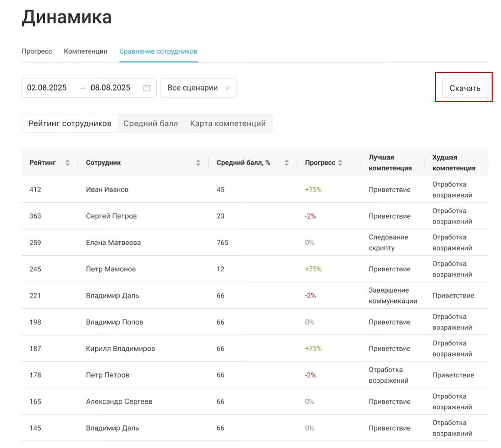
Task: Select employee Петр Петров
Action: point(107,375)
